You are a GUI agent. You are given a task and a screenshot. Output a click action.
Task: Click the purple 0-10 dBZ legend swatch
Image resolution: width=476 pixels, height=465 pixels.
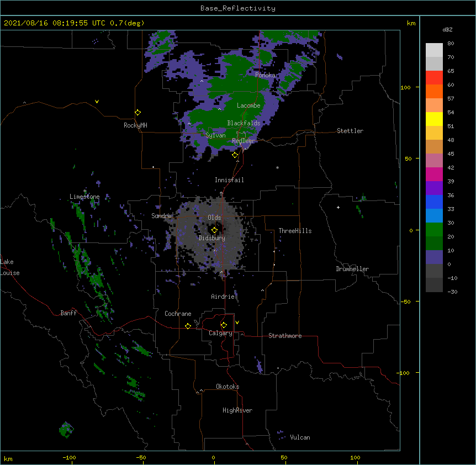pos(434,257)
